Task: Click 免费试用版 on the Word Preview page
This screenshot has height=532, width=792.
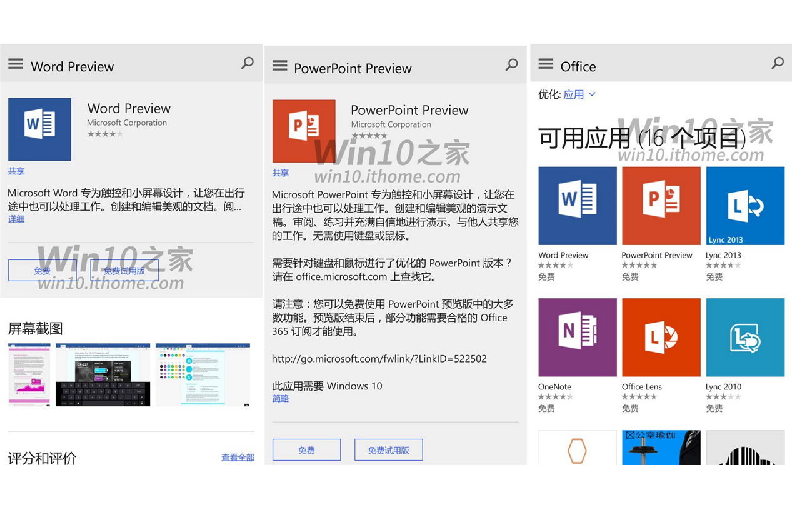Action: 124,271
